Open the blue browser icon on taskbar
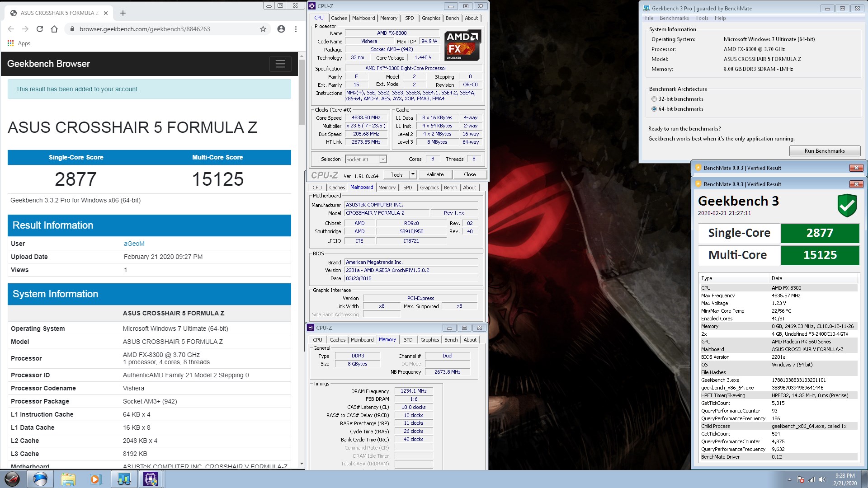868x488 pixels. click(x=40, y=479)
